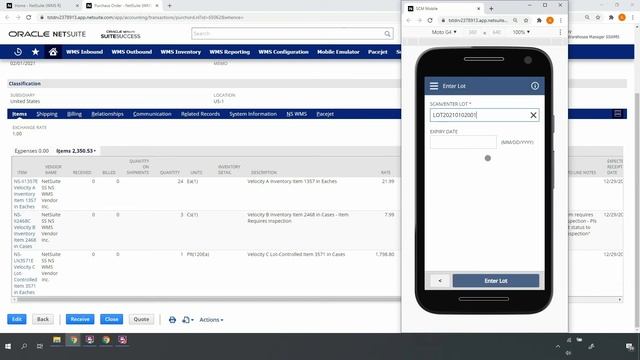The width and height of the screenshot is (640, 360).
Task: Bookmark the SCM Mobile page
Action: click(526, 20)
